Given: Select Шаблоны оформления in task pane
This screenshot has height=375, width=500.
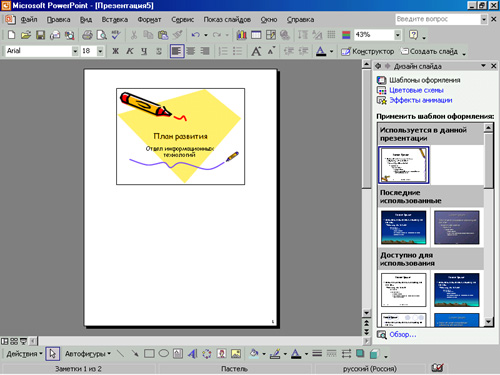Looking at the screenshot, I should coord(425,80).
